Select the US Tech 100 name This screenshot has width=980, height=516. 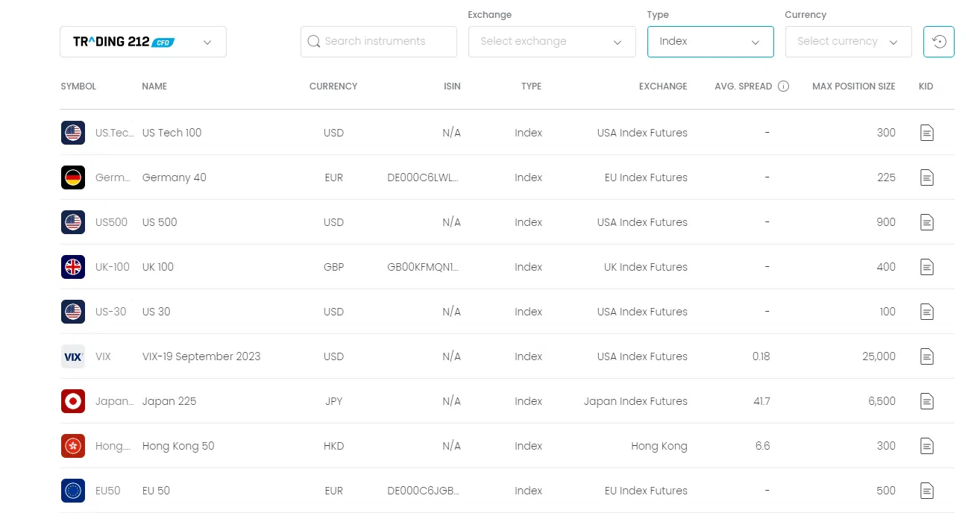pyautogui.click(x=172, y=133)
